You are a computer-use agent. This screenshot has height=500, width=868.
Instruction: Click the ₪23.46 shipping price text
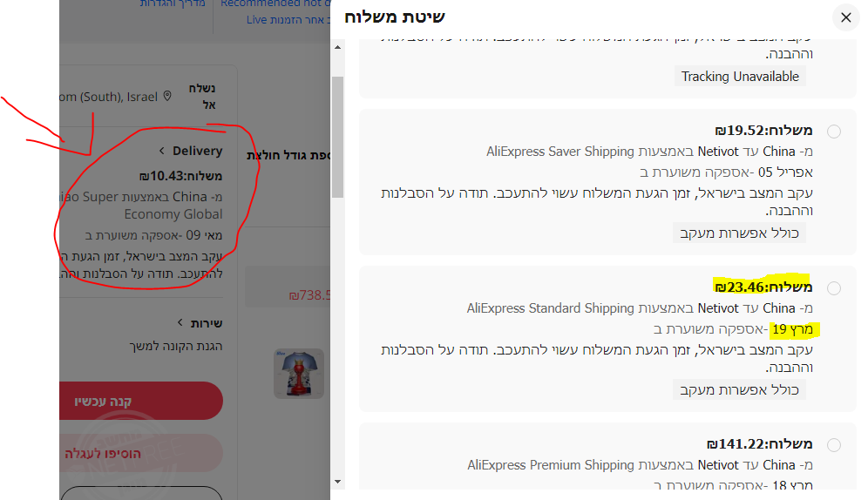(x=763, y=287)
